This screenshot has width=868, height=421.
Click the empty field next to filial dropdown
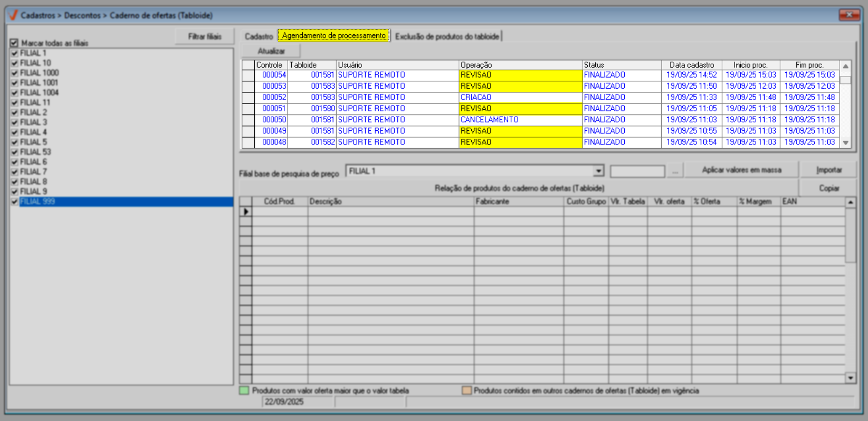pos(637,171)
